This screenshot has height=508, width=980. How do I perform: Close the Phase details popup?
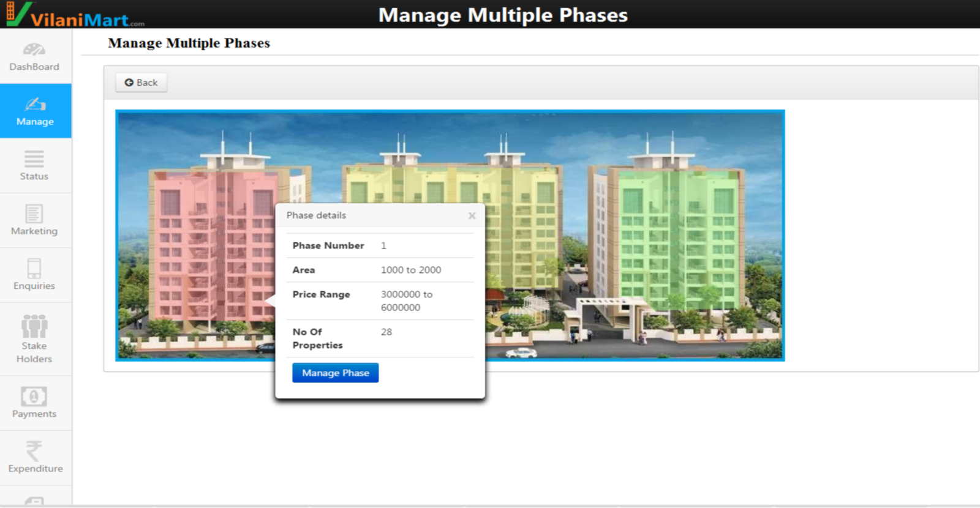(472, 215)
